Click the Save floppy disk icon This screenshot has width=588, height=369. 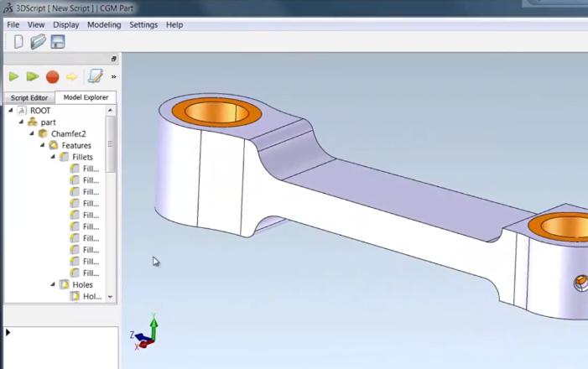coord(58,42)
